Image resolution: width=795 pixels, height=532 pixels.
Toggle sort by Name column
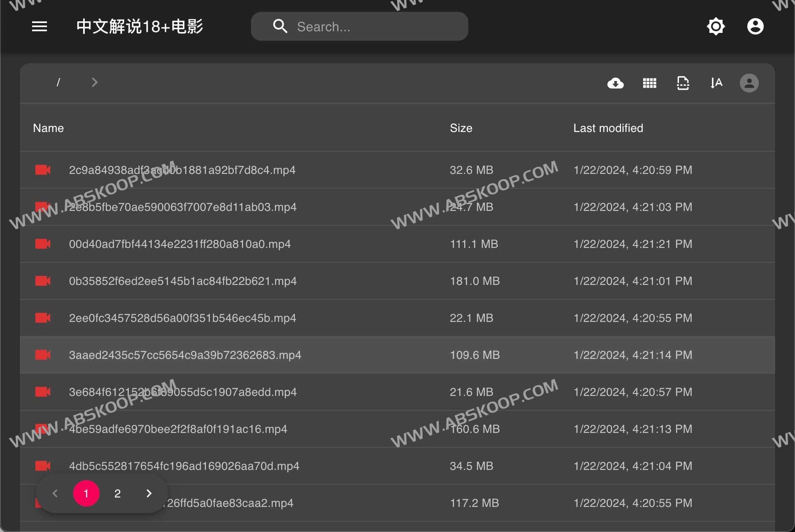(x=48, y=128)
